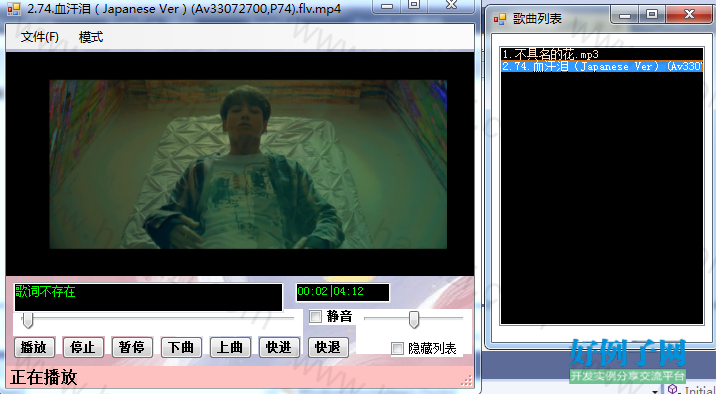Viewport: 716px width, 394px height.
Task: Click the resize grip in status bar
Action: coord(467,381)
